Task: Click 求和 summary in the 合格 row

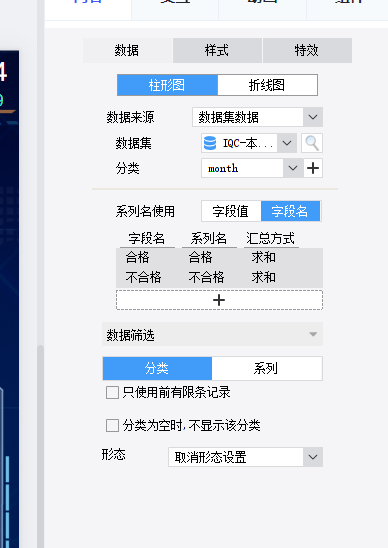Action: [x=264, y=258]
